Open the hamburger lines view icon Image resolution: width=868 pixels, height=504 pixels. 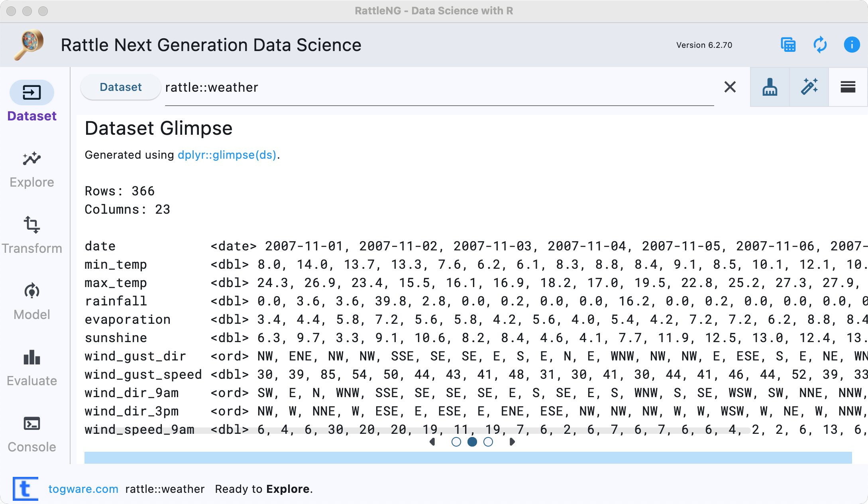click(848, 87)
